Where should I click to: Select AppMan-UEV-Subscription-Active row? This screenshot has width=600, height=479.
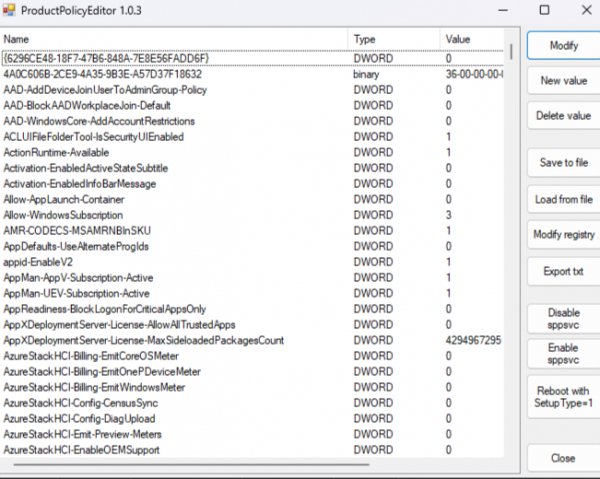(x=253, y=293)
